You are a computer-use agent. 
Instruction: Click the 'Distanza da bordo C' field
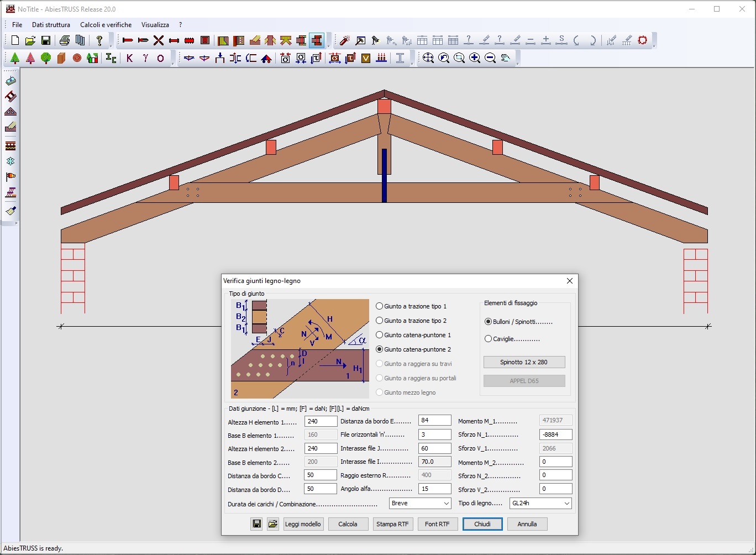click(x=321, y=475)
